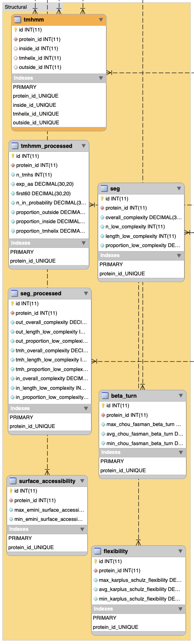Click the seg table icon

click(x=104, y=188)
